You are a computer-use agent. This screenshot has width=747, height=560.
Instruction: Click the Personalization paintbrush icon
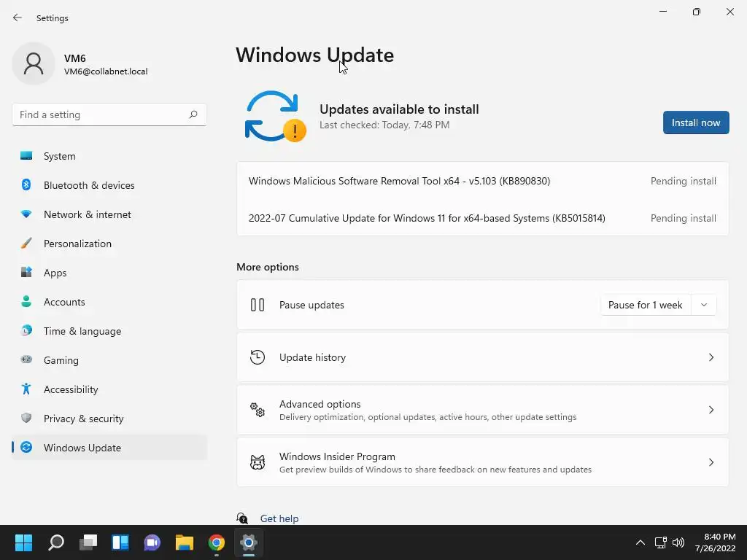[26, 244]
